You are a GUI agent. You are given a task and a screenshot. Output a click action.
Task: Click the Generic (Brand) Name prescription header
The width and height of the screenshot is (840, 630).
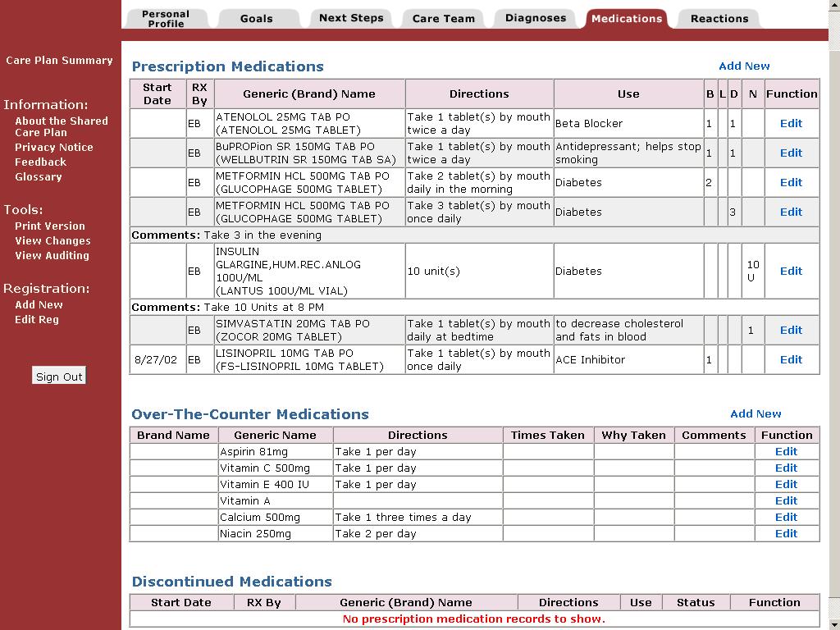pos(309,94)
